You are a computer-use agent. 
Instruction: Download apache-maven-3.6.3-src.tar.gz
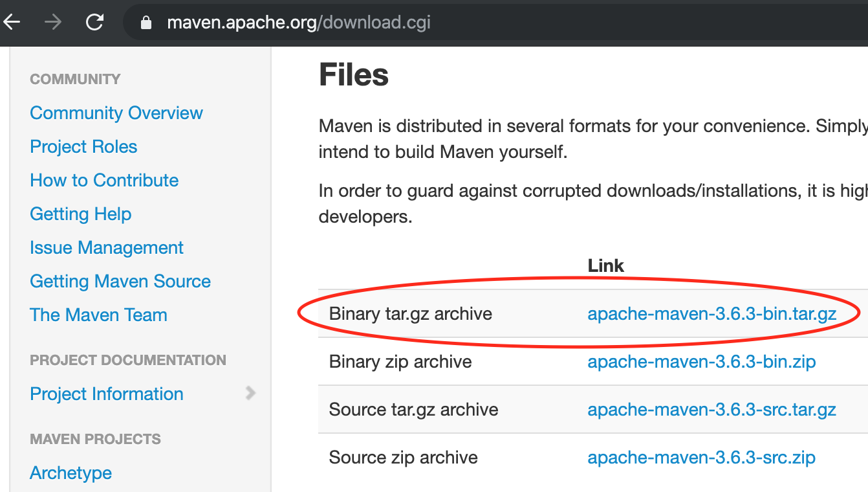[711, 409]
